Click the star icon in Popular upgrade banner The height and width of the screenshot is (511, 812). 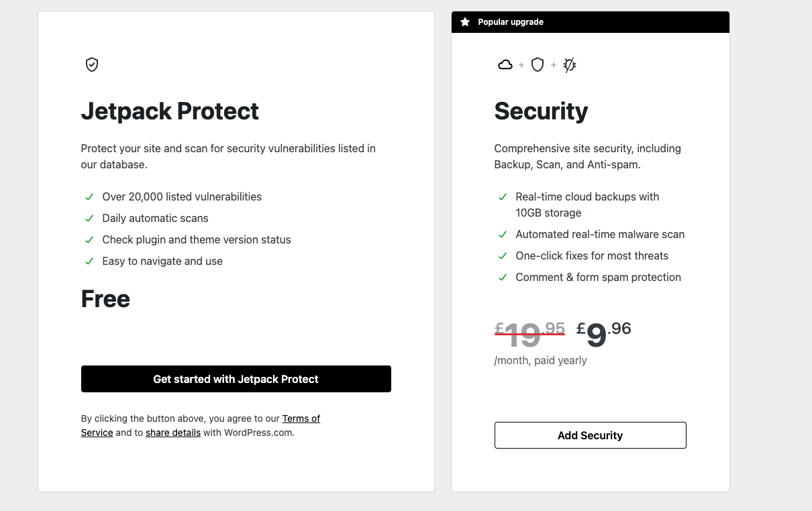click(465, 21)
